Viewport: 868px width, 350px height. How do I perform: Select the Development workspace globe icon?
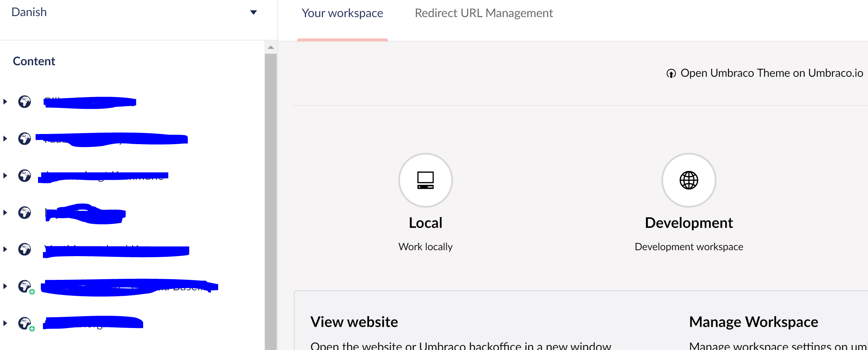[x=688, y=180]
